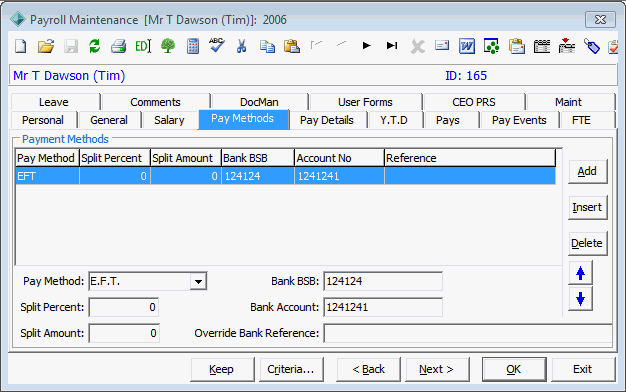Open the clipboard notes icon
The width and height of the screenshot is (626, 392).
click(x=517, y=46)
